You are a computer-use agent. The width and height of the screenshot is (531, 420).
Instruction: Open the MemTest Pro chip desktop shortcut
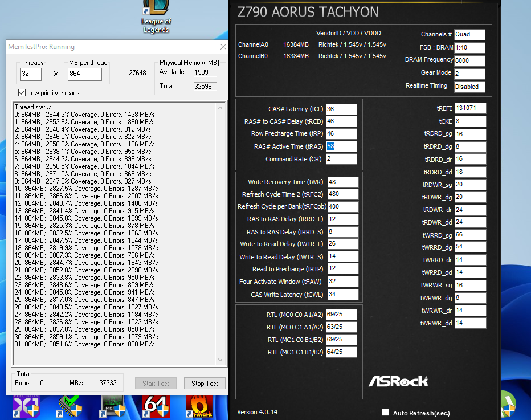click(70, 406)
